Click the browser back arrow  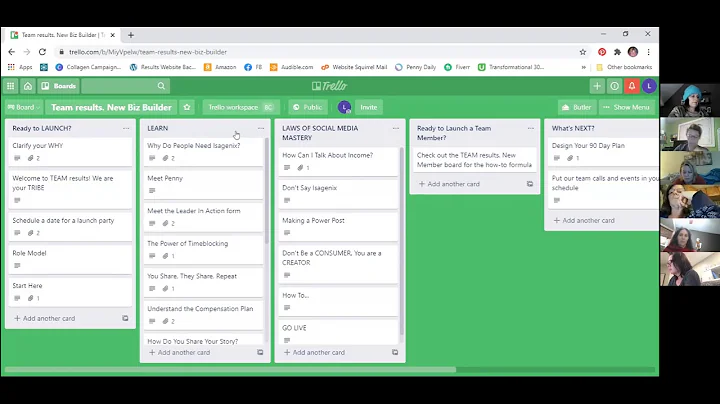[x=11, y=52]
